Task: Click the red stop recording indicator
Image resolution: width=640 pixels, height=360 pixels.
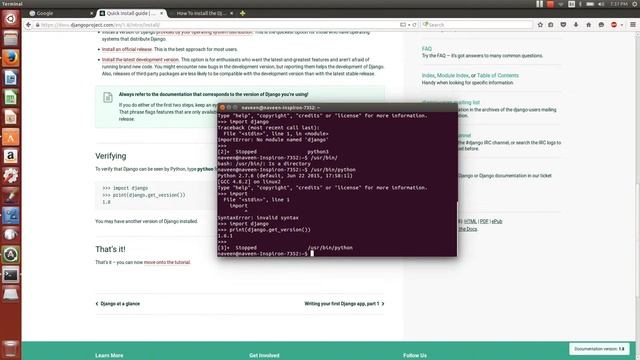Action: (550, 4)
